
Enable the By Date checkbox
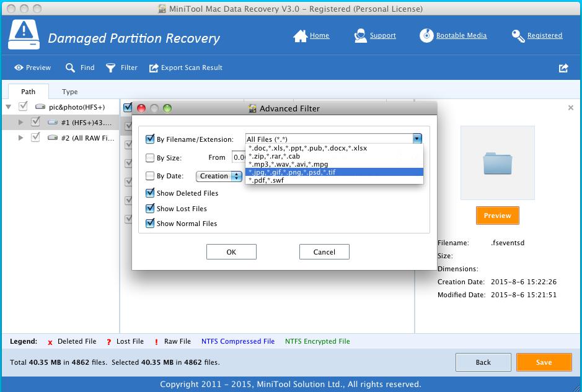pos(150,176)
